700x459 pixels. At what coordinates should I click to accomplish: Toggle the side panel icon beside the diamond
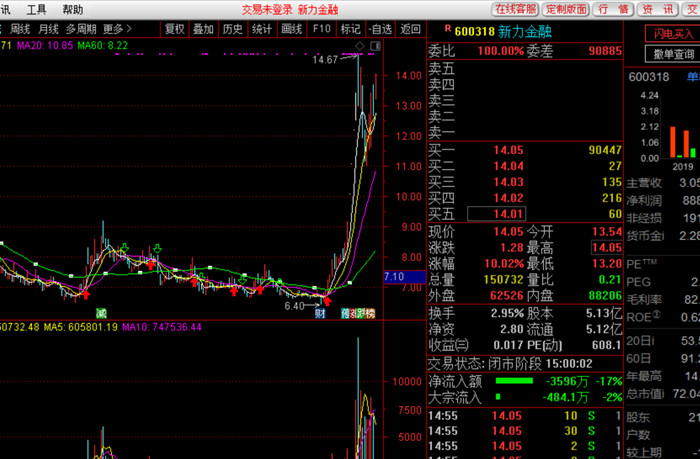tap(375, 46)
